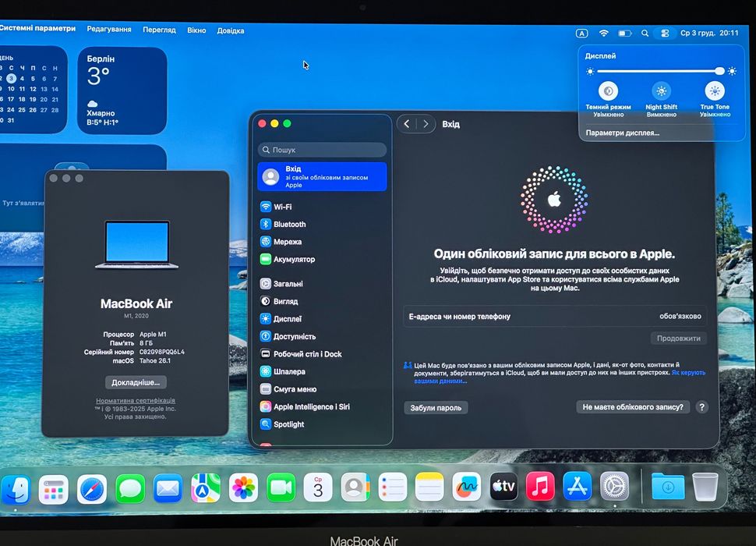Click the Берлін weather widget
Image resolution: width=756 pixels, height=546 pixels.
122,90
